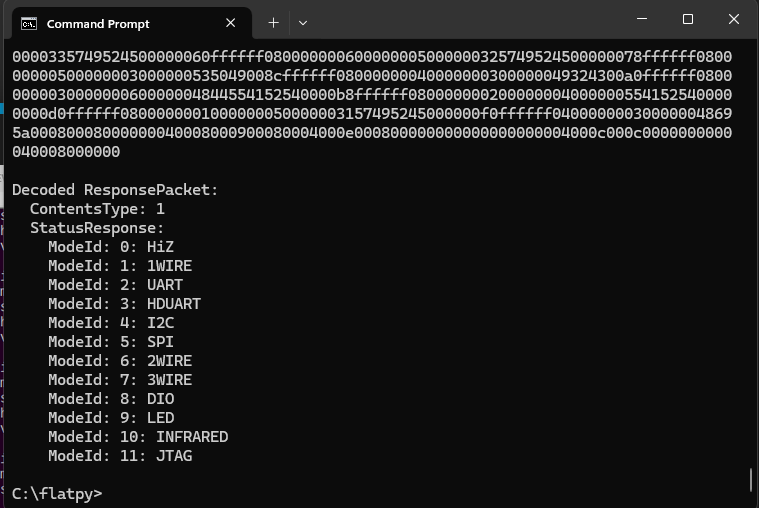Viewport: 759px width, 508px height.
Task: Click the 'StatusResponse:' output line
Action: [97, 228]
